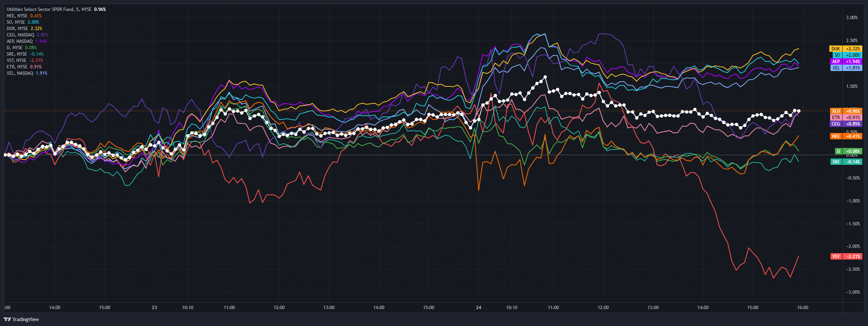Click the SO cyan price label
Screen dimensions: 868x326
(x=846, y=55)
